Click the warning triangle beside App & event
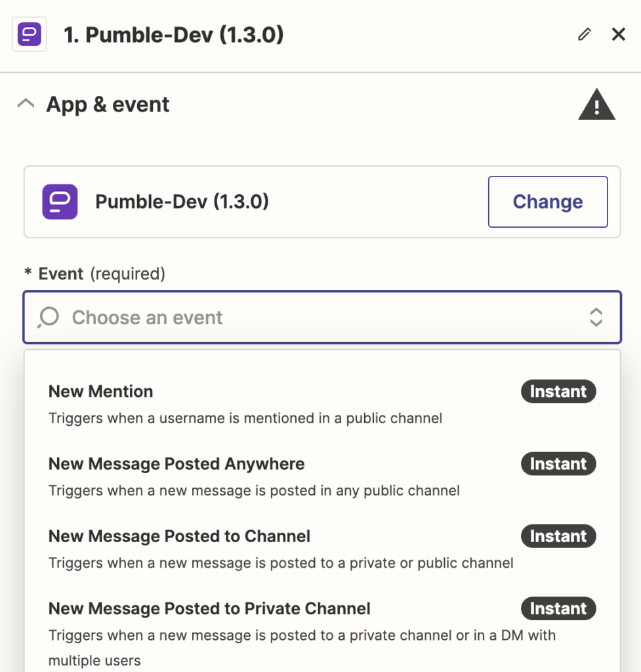Image resolution: width=641 pixels, height=672 pixels. point(596,104)
